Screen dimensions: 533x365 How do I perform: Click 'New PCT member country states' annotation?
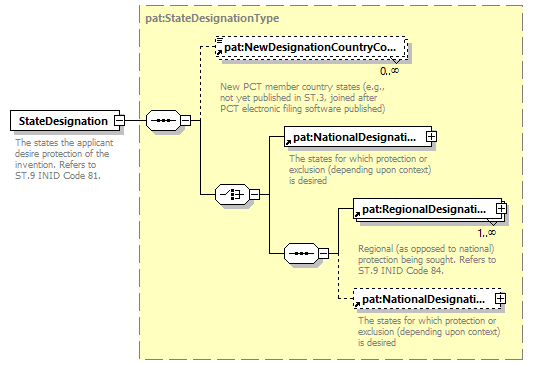303,98
